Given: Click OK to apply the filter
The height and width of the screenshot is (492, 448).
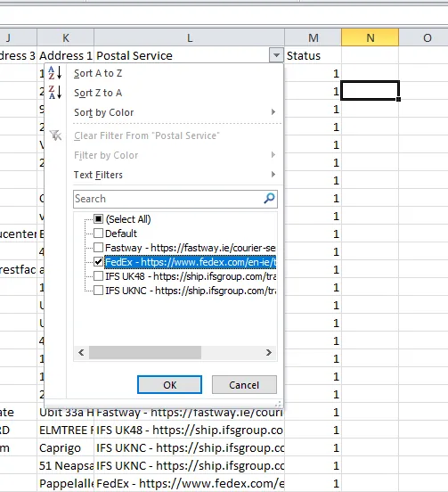Looking at the screenshot, I should tap(169, 385).
